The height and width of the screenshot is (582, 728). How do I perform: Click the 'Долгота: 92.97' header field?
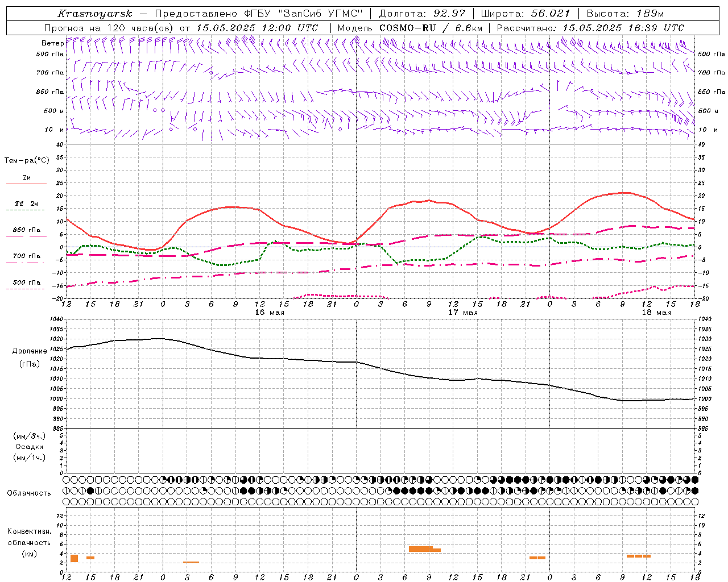[x=421, y=14]
